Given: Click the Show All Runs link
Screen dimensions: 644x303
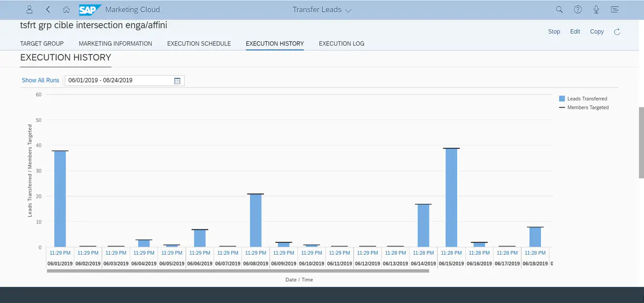Looking at the screenshot, I should point(40,81).
